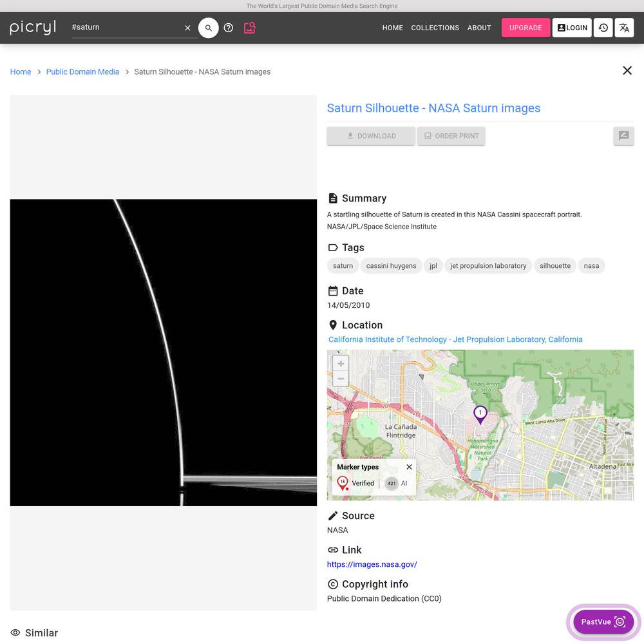The image size is (644, 644).
Task: Toggle Verified marker type
Action: pyautogui.click(x=355, y=483)
